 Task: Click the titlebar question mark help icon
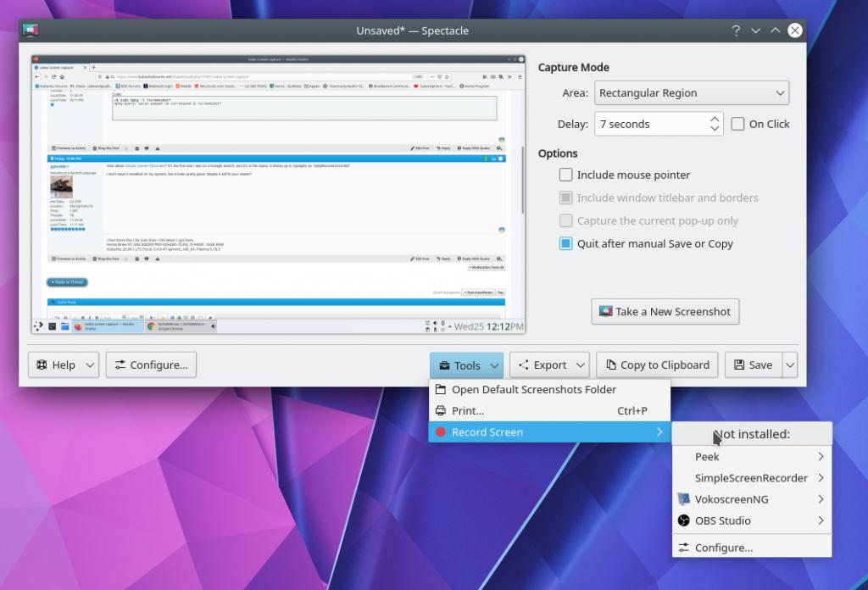[736, 31]
